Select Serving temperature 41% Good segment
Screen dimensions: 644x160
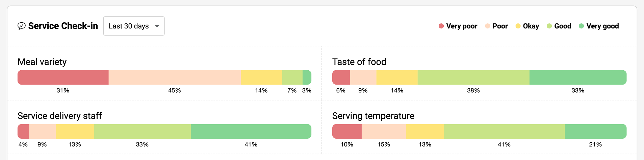[x=504, y=131]
